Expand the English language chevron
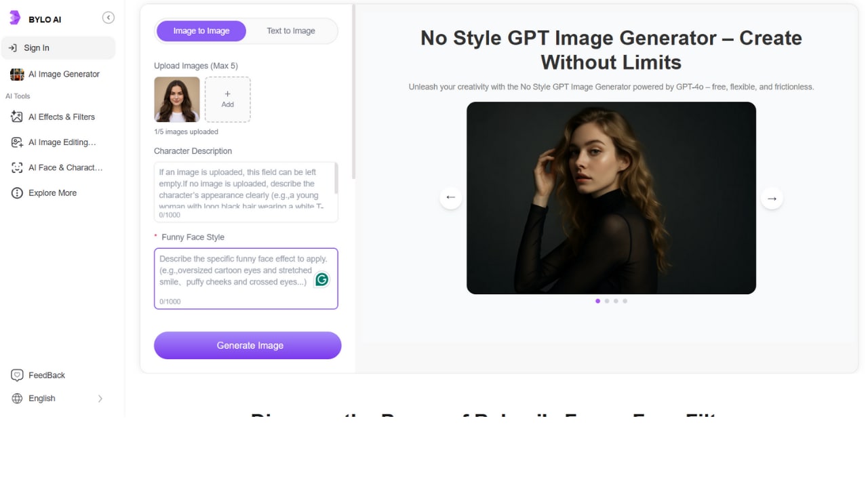868x488 pixels. (100, 399)
